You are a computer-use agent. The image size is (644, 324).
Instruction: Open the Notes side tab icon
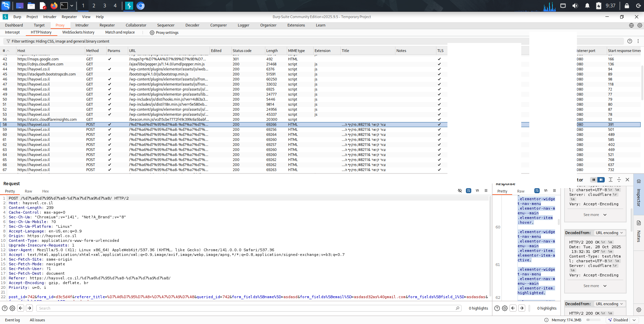pyautogui.click(x=639, y=223)
